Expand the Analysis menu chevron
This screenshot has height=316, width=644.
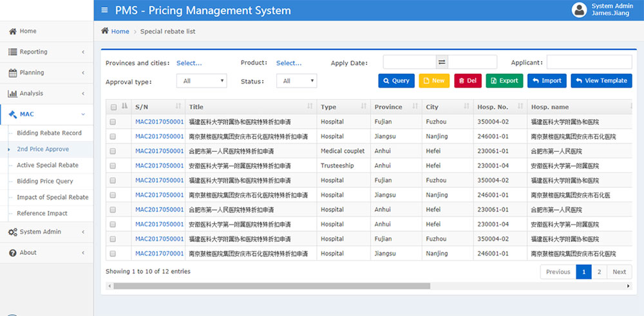[83, 93]
